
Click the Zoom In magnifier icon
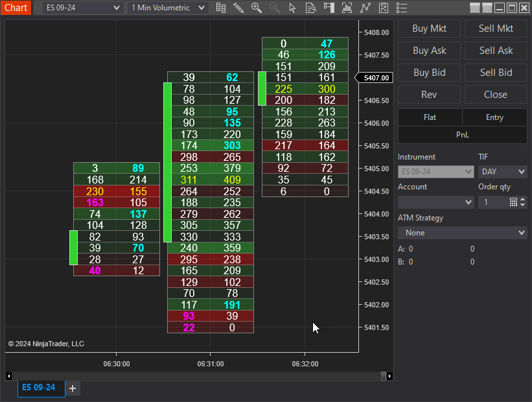(x=257, y=8)
